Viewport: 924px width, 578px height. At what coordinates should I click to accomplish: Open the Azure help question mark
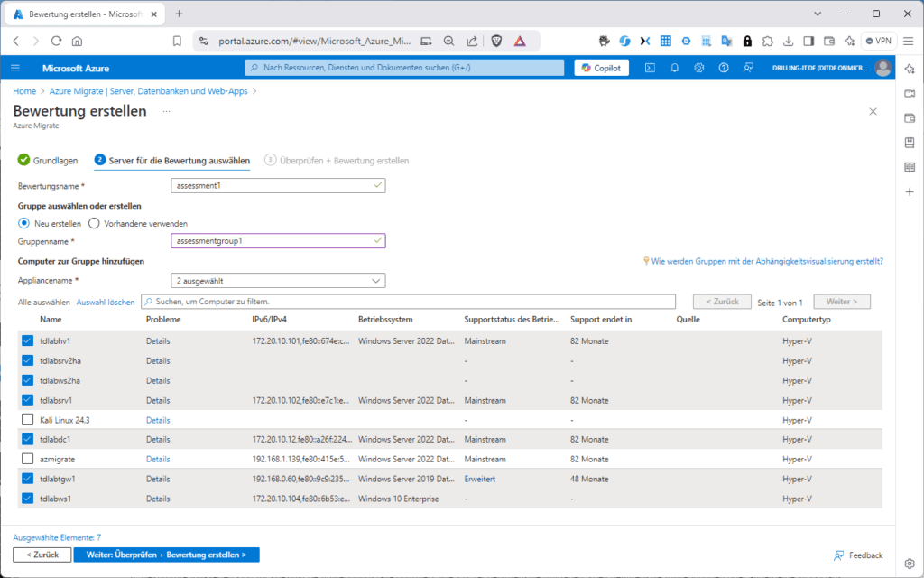tap(724, 68)
